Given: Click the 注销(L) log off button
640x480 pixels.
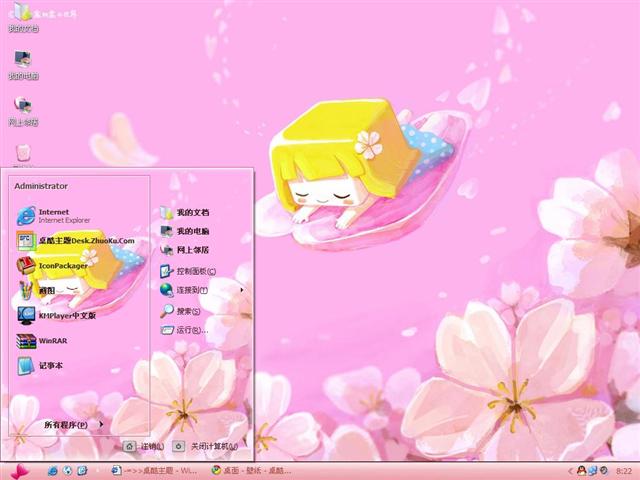Looking at the screenshot, I should [x=144, y=446].
